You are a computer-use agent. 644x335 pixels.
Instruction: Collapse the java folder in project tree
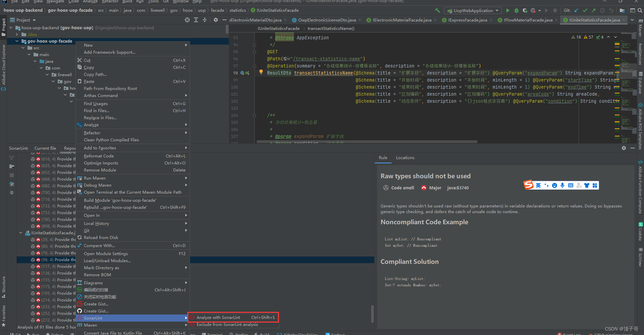(x=35, y=61)
